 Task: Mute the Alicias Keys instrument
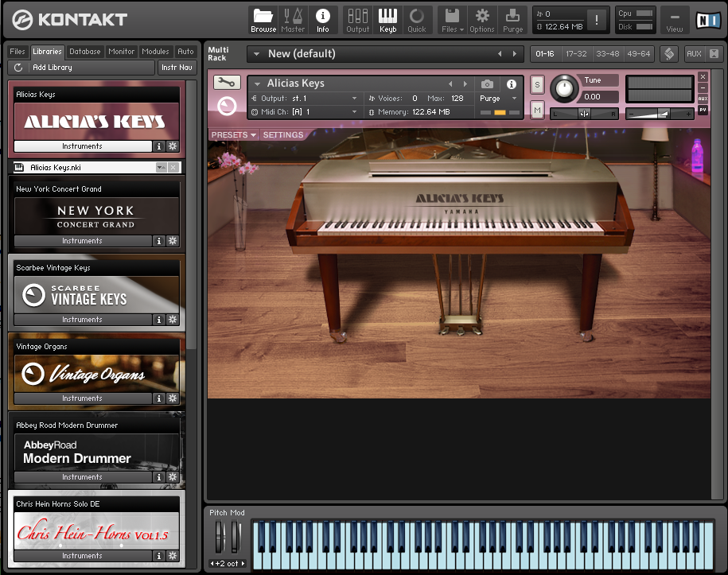pyautogui.click(x=537, y=110)
